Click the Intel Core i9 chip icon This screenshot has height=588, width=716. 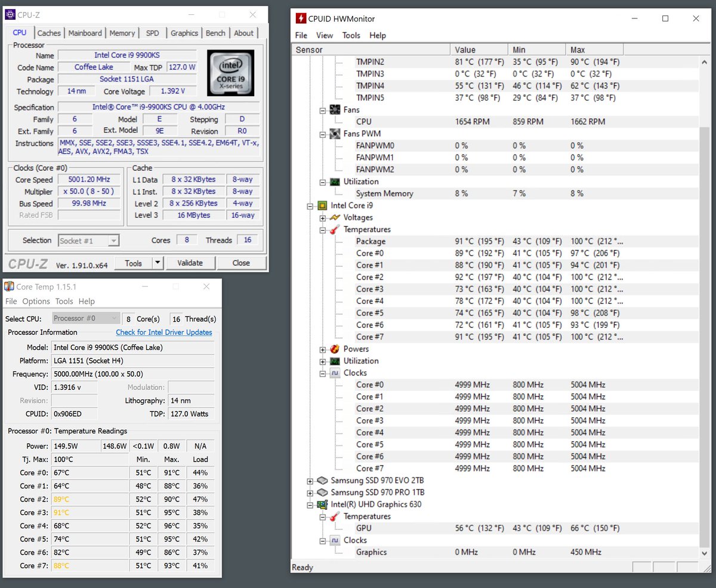tap(322, 205)
